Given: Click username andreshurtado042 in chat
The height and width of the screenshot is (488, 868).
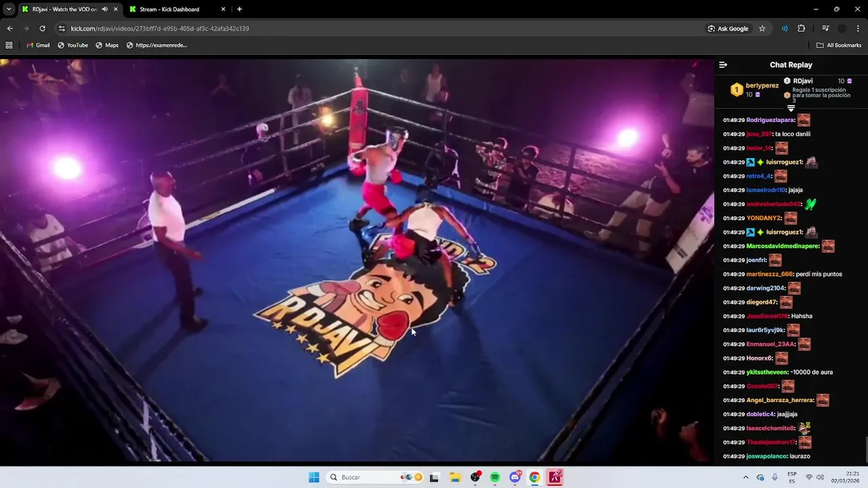Looking at the screenshot, I should 774,204.
